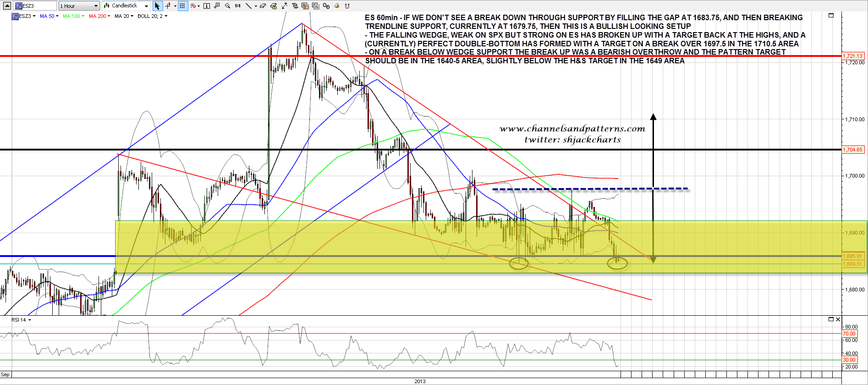Screen dimensions: 868x385
Task: Open the BOLL 20; 2 indicator menu
Action: coord(152,16)
